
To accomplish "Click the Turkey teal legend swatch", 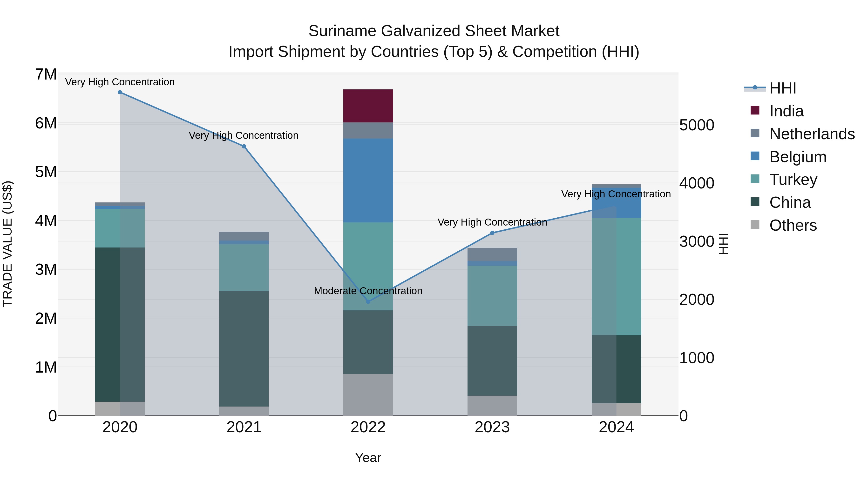I will coord(755,179).
